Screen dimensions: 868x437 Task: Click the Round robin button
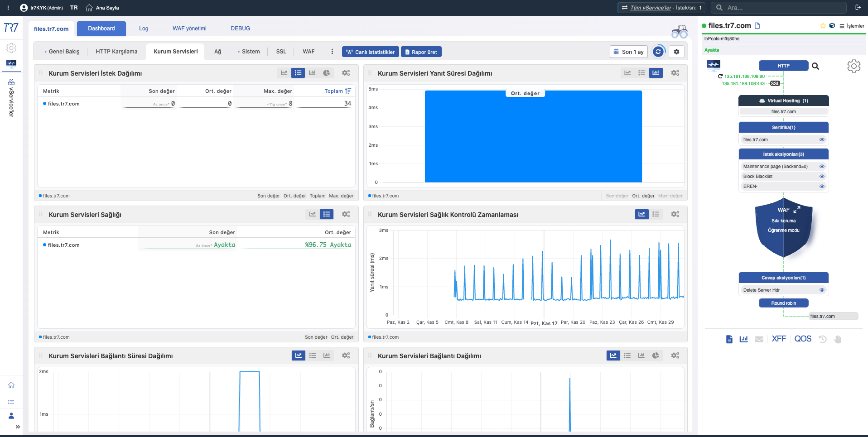pyautogui.click(x=784, y=303)
